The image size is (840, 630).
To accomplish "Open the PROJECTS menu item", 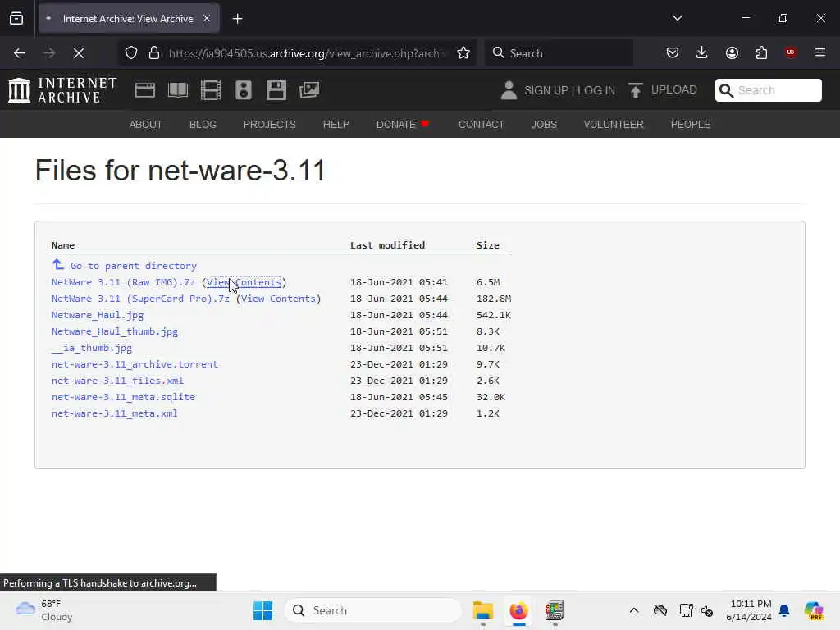I will pyautogui.click(x=269, y=125).
